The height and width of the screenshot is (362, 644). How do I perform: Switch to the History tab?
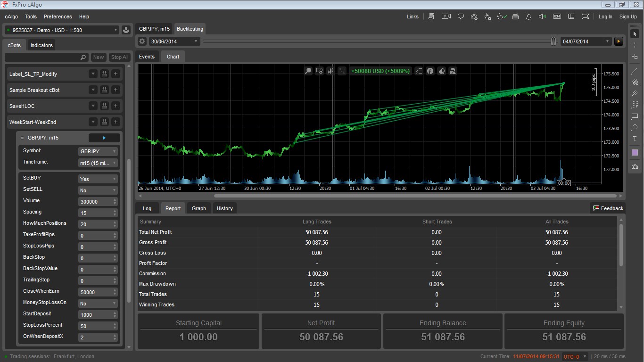(225, 208)
